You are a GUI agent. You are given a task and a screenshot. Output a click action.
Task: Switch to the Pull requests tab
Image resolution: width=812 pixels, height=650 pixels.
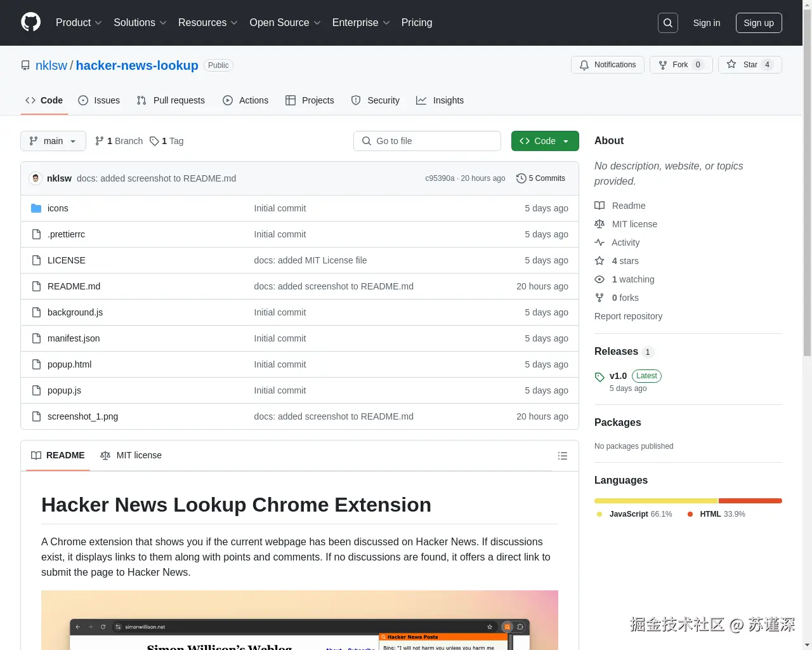(x=171, y=100)
